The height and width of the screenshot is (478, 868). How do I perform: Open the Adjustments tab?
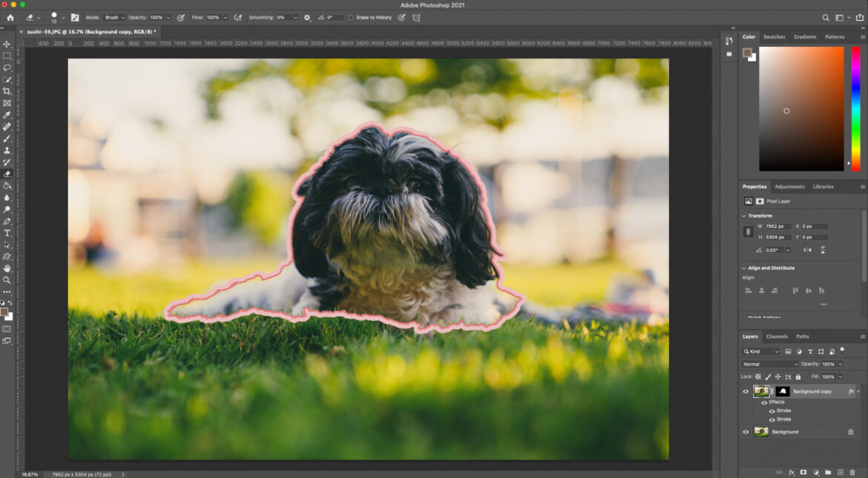[789, 186]
